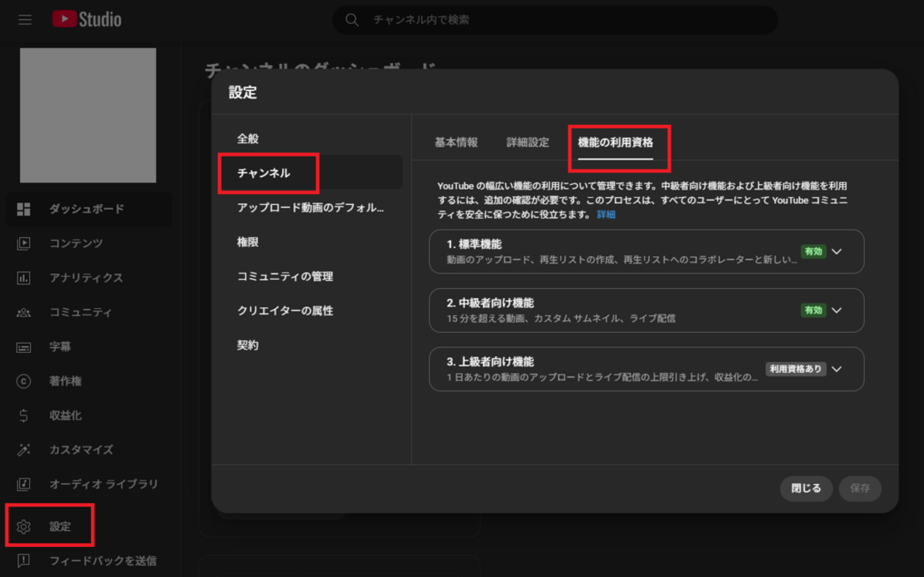The image size is (924, 577).
Task: Click the 閉じる button
Action: pos(806,489)
